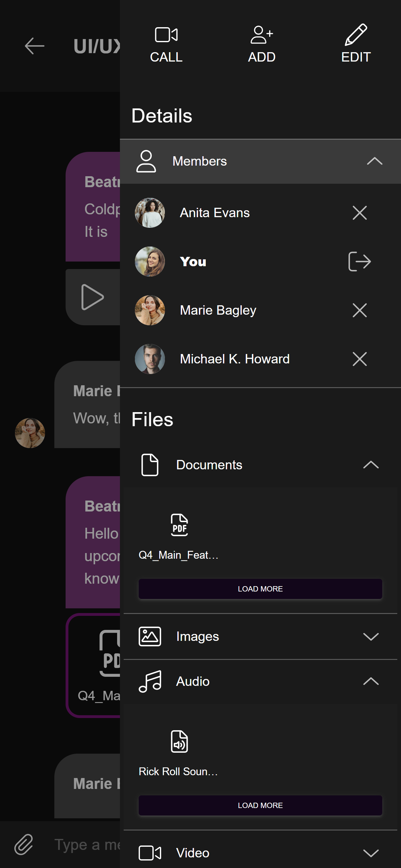Collapse the Members section
This screenshot has width=401, height=868.
coord(260,162)
